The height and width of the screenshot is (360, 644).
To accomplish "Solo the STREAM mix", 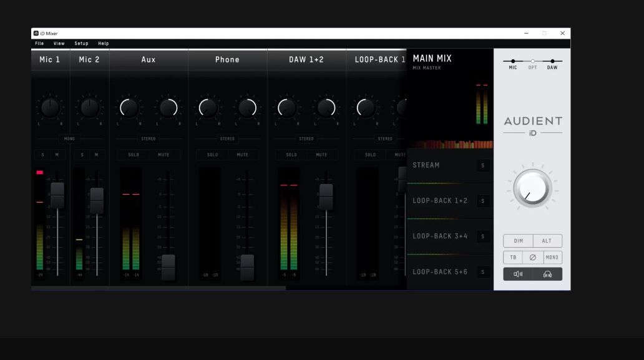I will 482,165.
